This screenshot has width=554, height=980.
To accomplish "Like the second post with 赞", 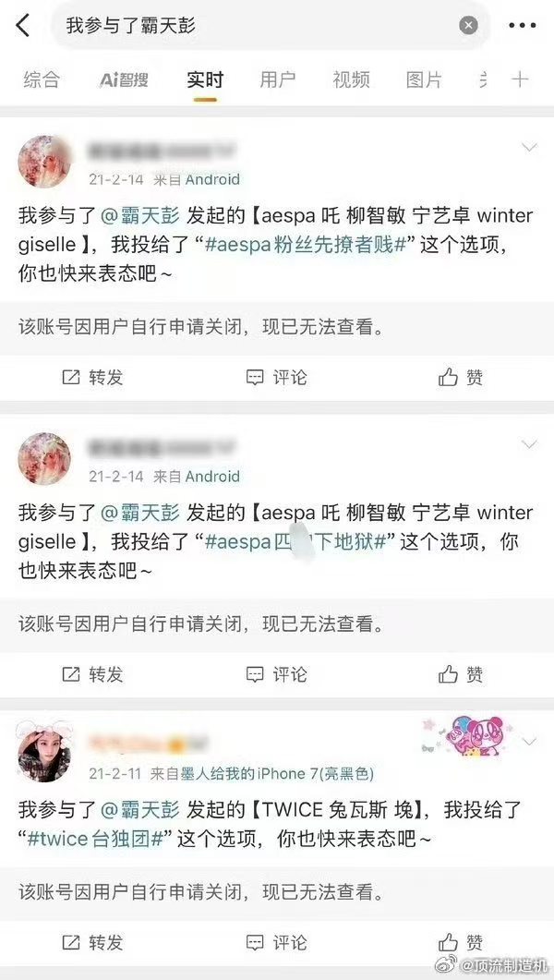I will coord(461,674).
